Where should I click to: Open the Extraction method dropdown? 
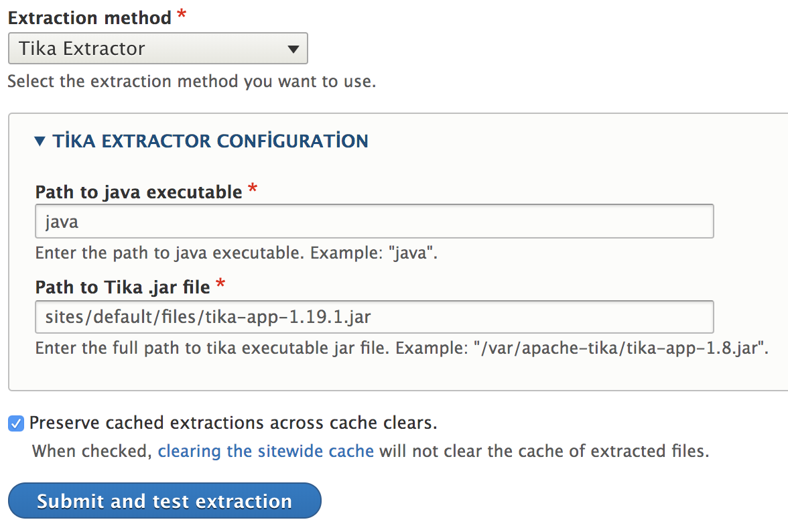pyautogui.click(x=157, y=49)
